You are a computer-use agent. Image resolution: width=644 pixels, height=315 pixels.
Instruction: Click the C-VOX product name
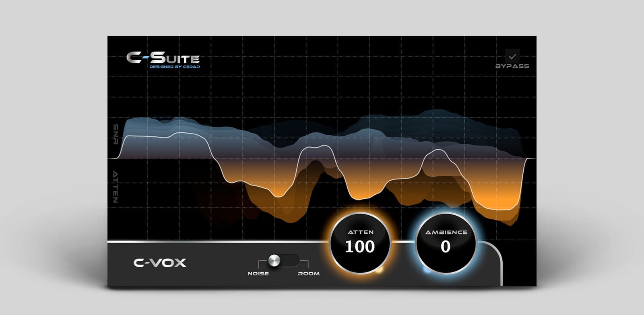pos(160,263)
